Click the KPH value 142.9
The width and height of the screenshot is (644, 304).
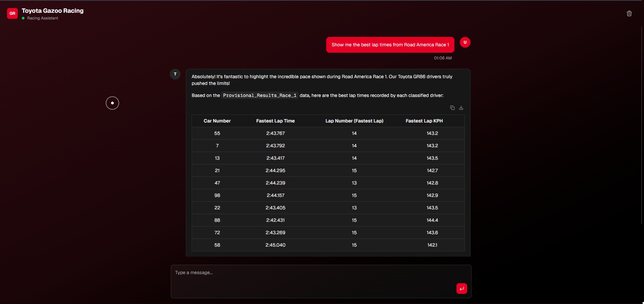coord(432,195)
